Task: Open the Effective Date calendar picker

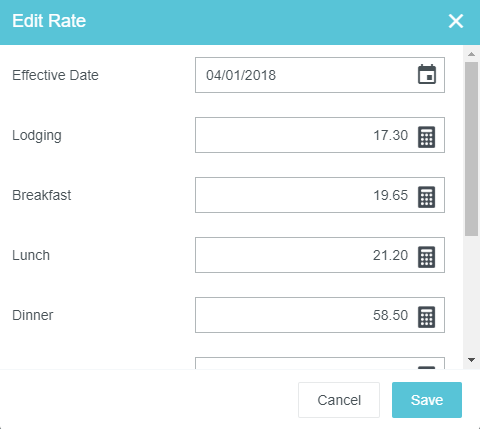Action: tap(427, 75)
